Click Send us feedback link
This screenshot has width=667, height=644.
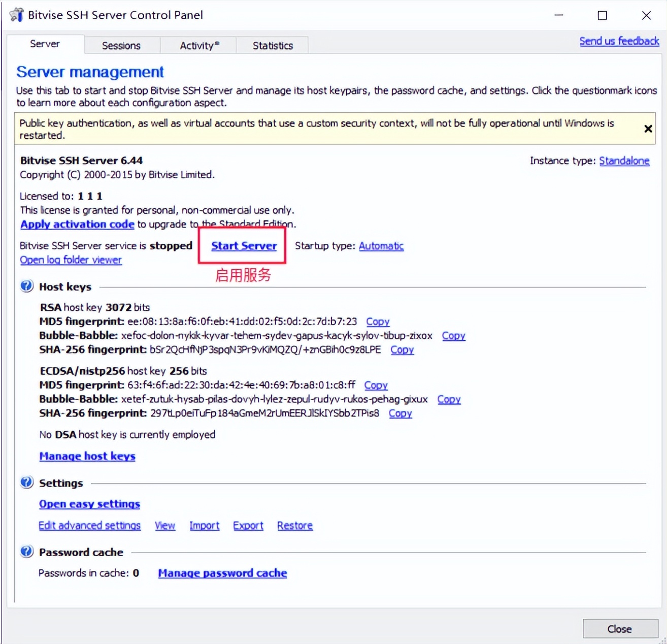click(x=619, y=41)
